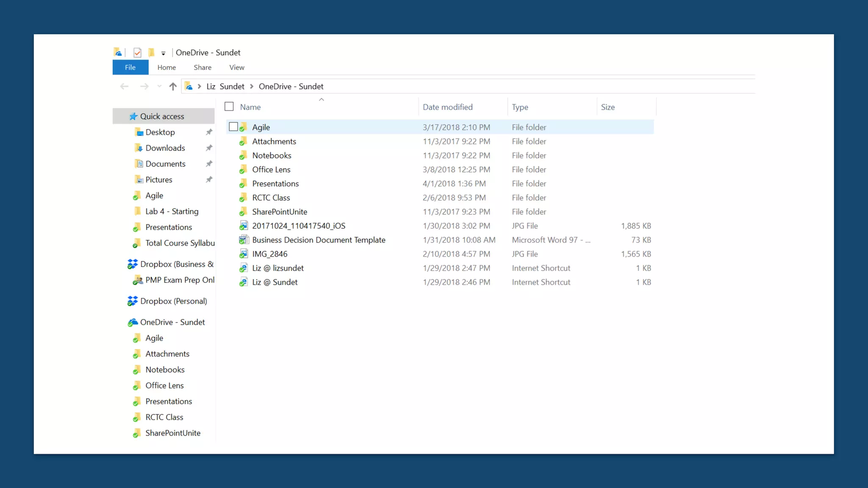Click the Liz @ lizsundet shortcut icon
This screenshot has height=488, width=868.
coord(243,268)
